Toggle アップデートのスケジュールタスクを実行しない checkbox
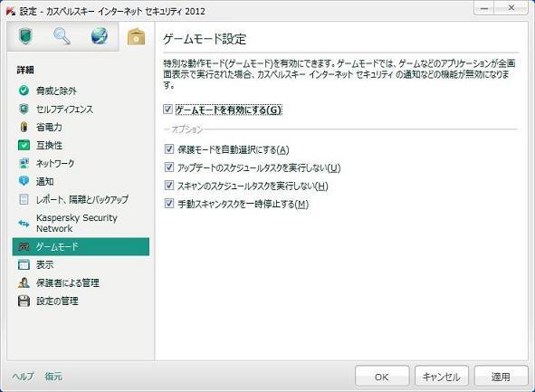Screen dimensions: 535x392 tap(169, 167)
